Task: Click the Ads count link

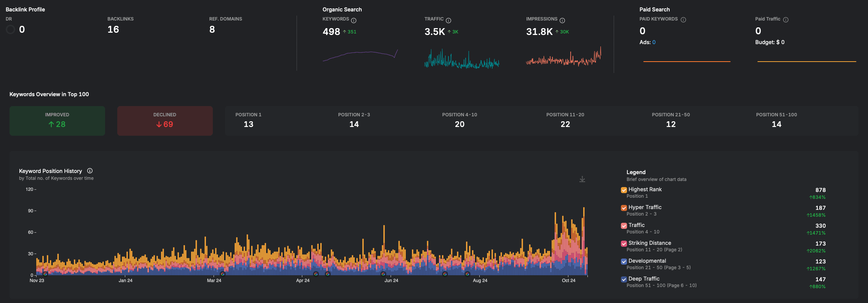Action: click(654, 42)
